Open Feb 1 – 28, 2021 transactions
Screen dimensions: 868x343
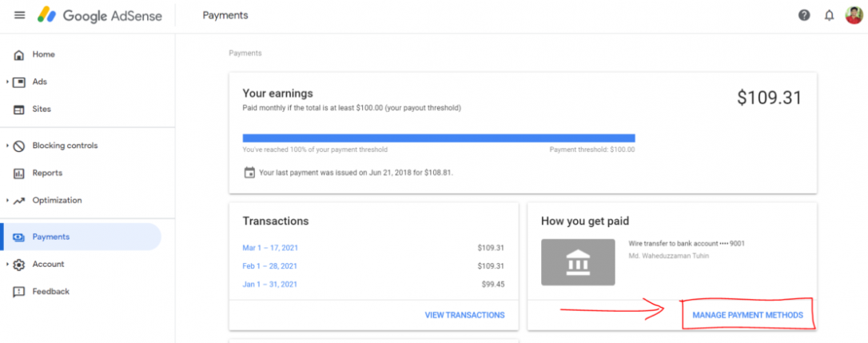pos(269,266)
